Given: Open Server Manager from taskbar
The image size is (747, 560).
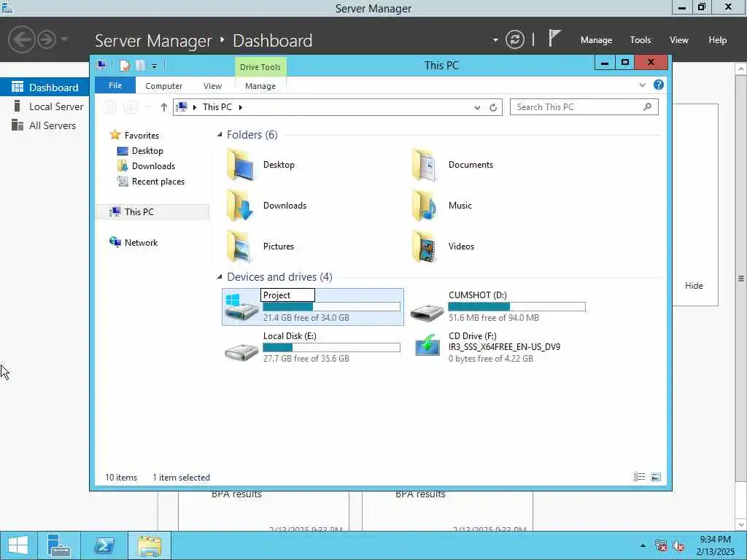Looking at the screenshot, I should (59, 545).
